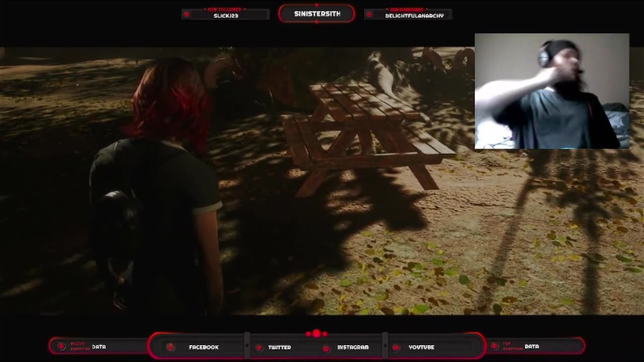Open the INSTAGRAM label

(x=353, y=347)
